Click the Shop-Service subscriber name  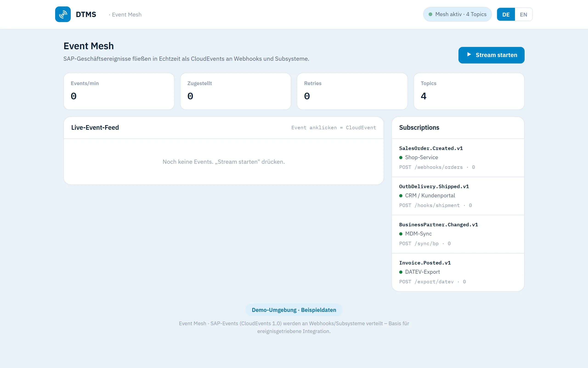tap(421, 157)
